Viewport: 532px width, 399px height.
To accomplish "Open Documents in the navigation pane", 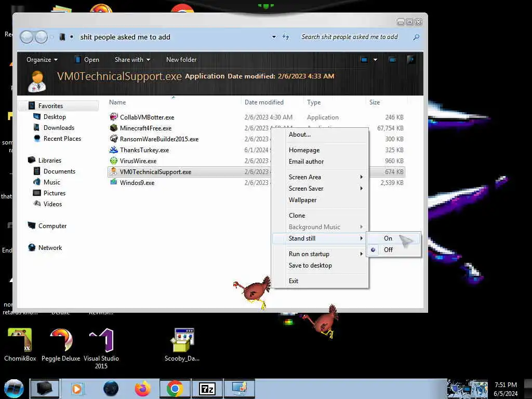I will click(x=59, y=171).
